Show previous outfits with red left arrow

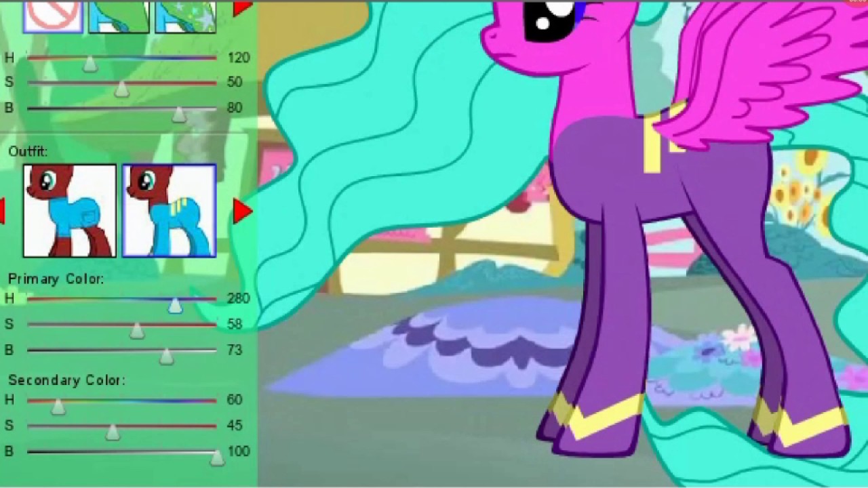pos(2,211)
